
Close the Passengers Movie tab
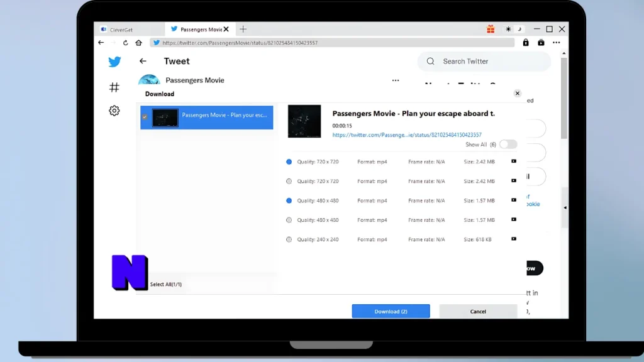[x=226, y=29]
